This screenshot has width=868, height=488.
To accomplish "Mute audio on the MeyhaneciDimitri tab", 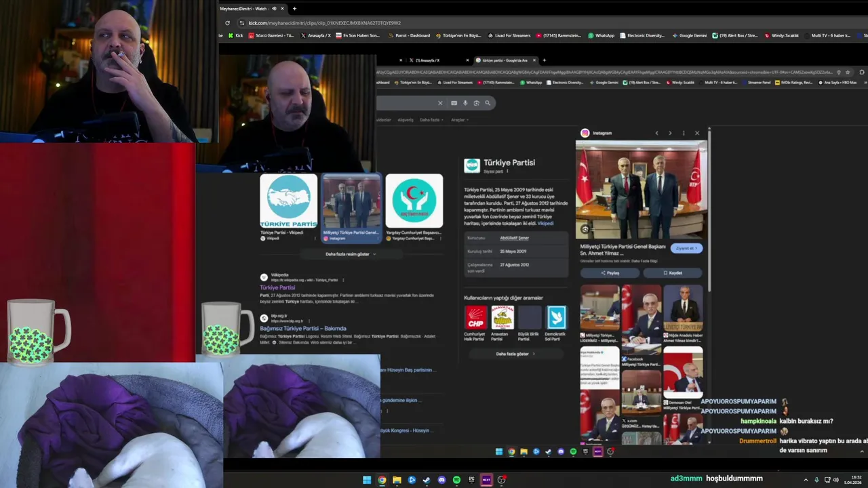I will (275, 9).
